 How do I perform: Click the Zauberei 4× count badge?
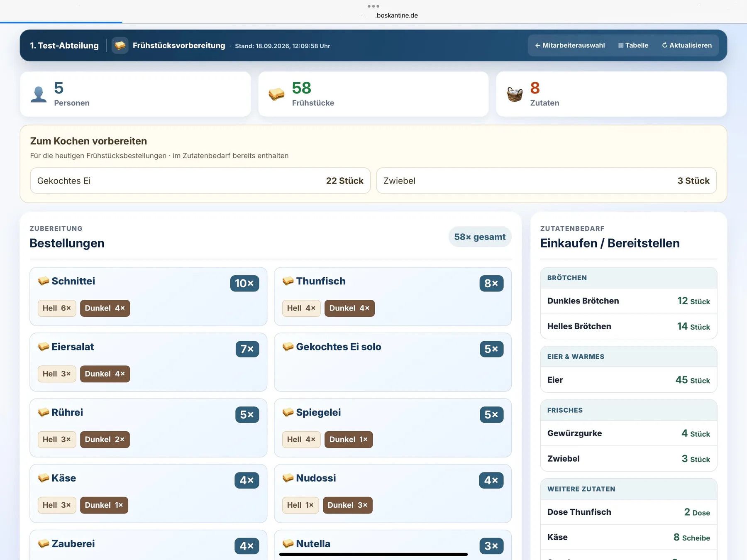click(x=247, y=546)
